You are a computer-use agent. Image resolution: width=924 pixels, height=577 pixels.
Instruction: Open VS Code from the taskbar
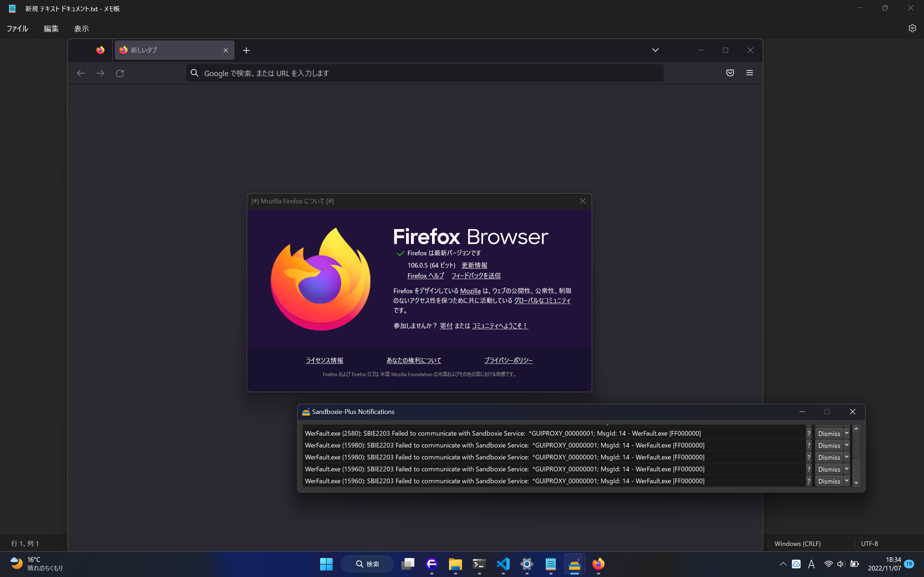(x=503, y=564)
